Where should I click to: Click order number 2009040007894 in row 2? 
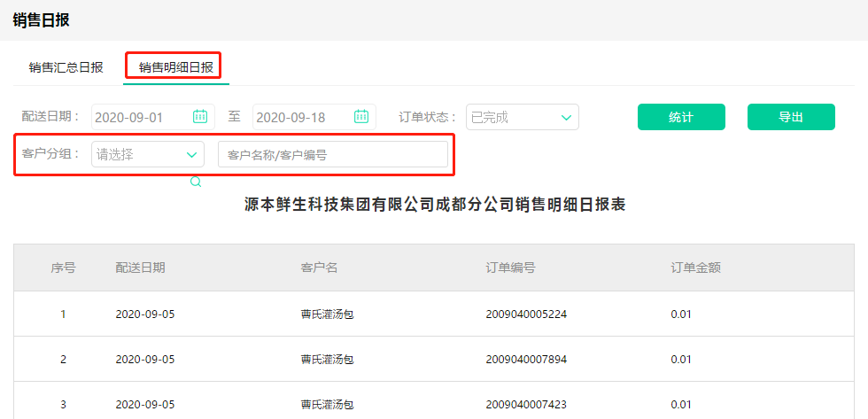525,359
